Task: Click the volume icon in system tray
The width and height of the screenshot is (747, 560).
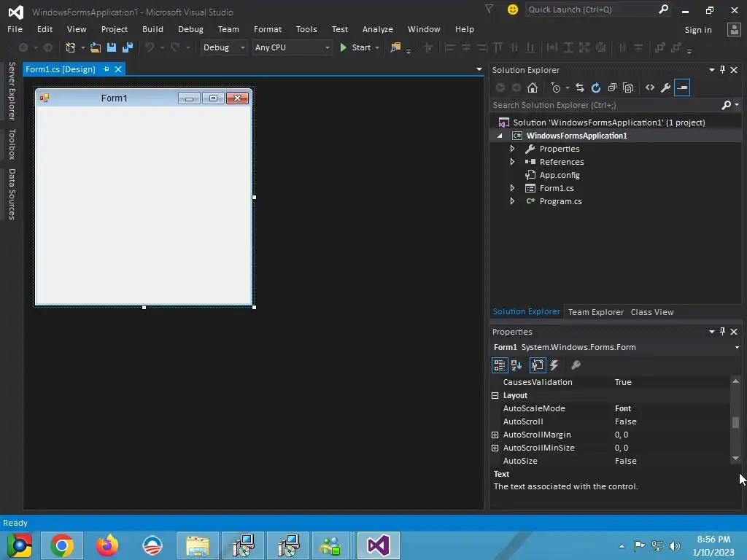Action: [x=674, y=545]
